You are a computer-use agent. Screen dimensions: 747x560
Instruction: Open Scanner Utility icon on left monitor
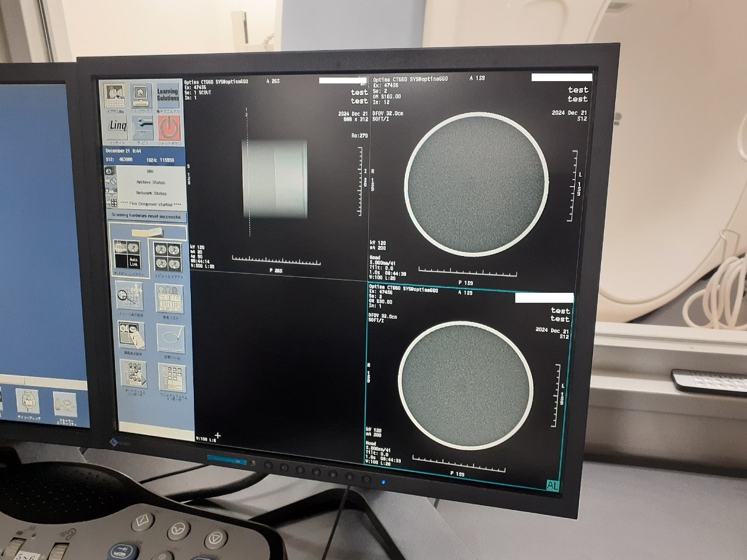click(65, 405)
